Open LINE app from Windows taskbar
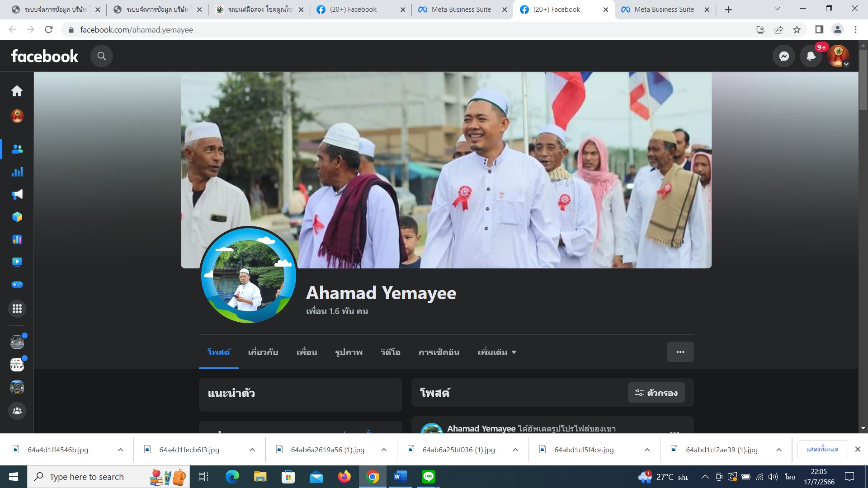 (428, 477)
